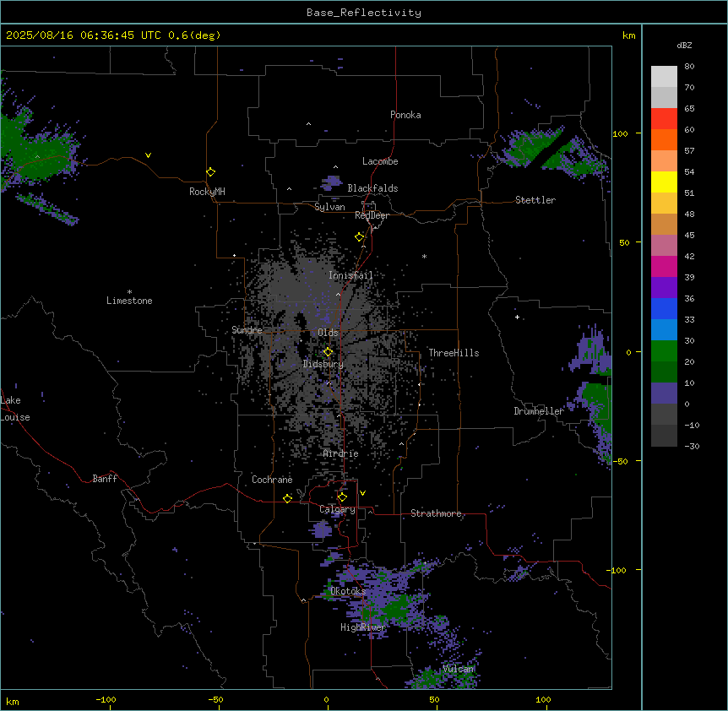Viewport: 728px width, 711px height.
Task: Click the Lake Louise label
Action: [15, 409]
